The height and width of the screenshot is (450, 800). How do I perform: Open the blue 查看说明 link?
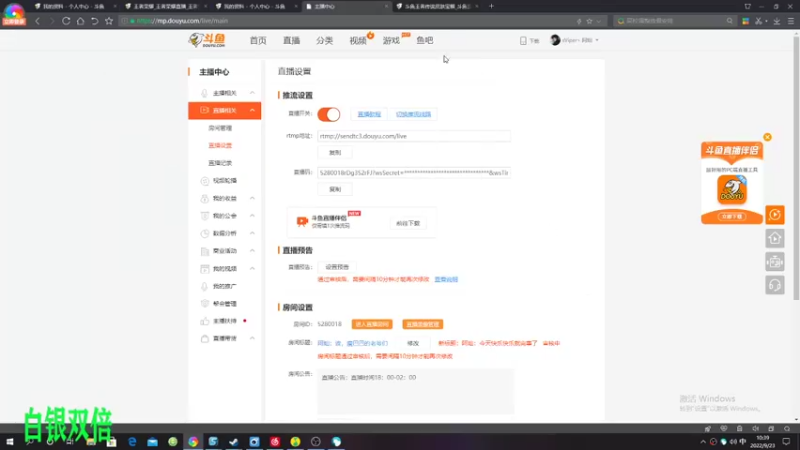point(446,280)
